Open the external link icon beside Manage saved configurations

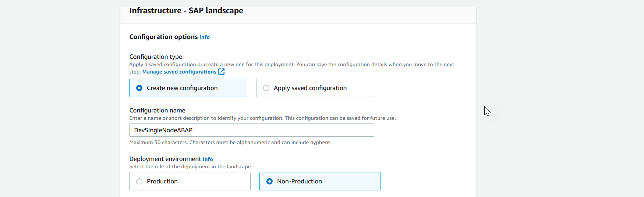(222, 72)
